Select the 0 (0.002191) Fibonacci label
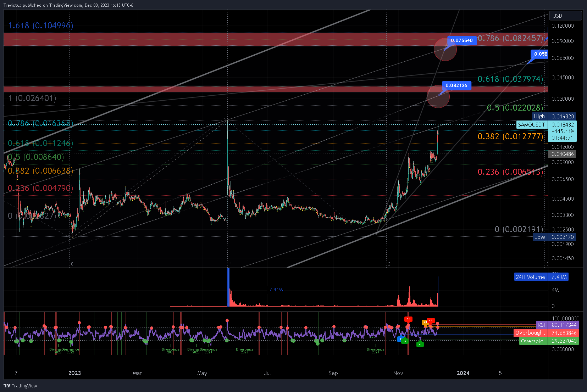The height and width of the screenshot is (392, 587). click(519, 229)
